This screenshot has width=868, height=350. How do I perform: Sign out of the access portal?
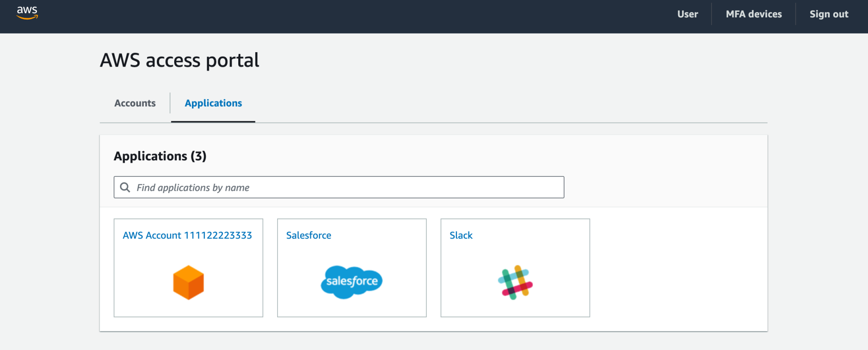[x=829, y=14]
